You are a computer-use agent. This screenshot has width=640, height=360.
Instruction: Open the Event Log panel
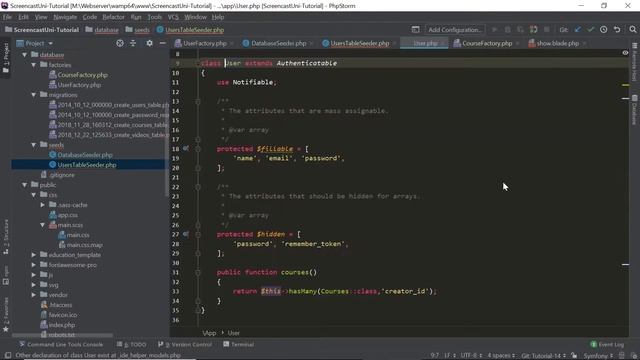coord(607,344)
